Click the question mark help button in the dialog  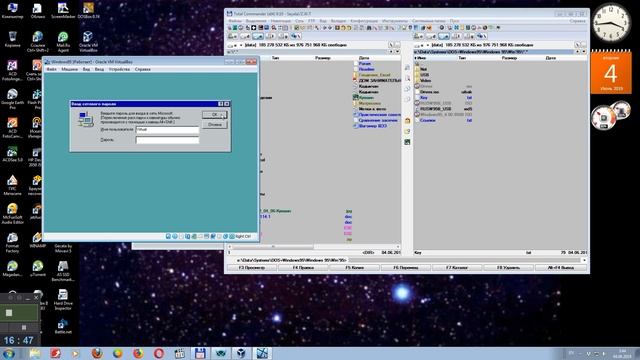pos(220,104)
